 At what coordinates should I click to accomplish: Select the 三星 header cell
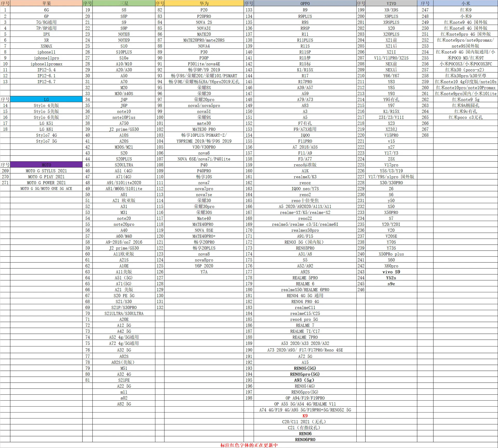(124, 3)
